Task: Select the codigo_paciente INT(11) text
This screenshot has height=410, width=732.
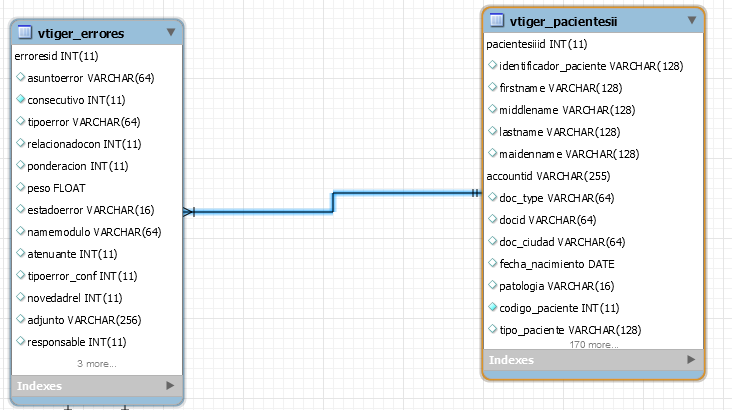Action: (x=559, y=308)
